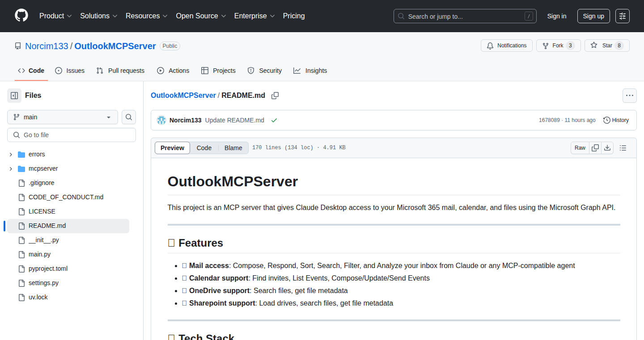644x340 pixels.
Task: Switch to the Code tab
Action: [x=31, y=71]
